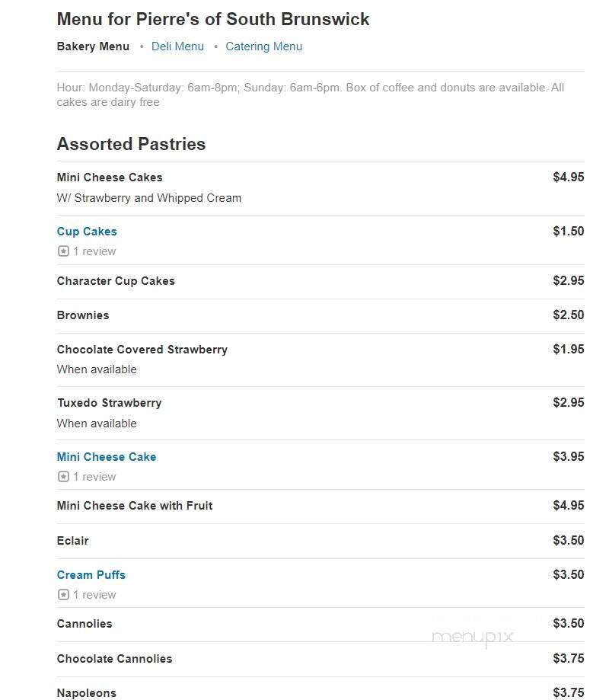Image resolution: width=609 pixels, height=700 pixels.
Task: Click the Brownies menu entry
Action: [82, 315]
